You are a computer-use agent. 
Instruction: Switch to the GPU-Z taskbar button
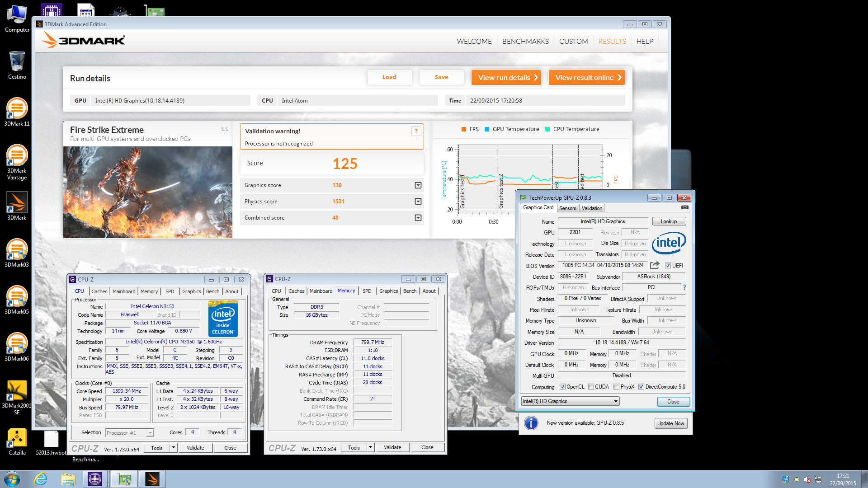pos(124,479)
